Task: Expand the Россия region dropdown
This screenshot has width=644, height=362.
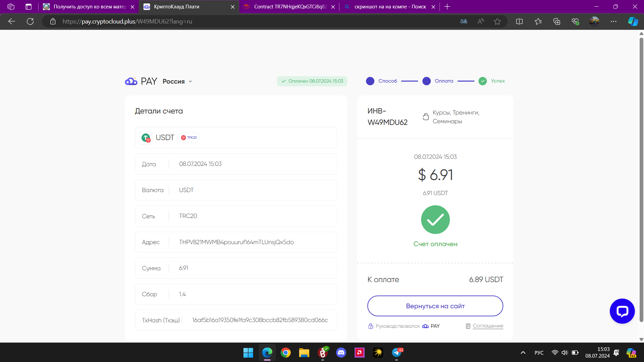Action: click(177, 81)
